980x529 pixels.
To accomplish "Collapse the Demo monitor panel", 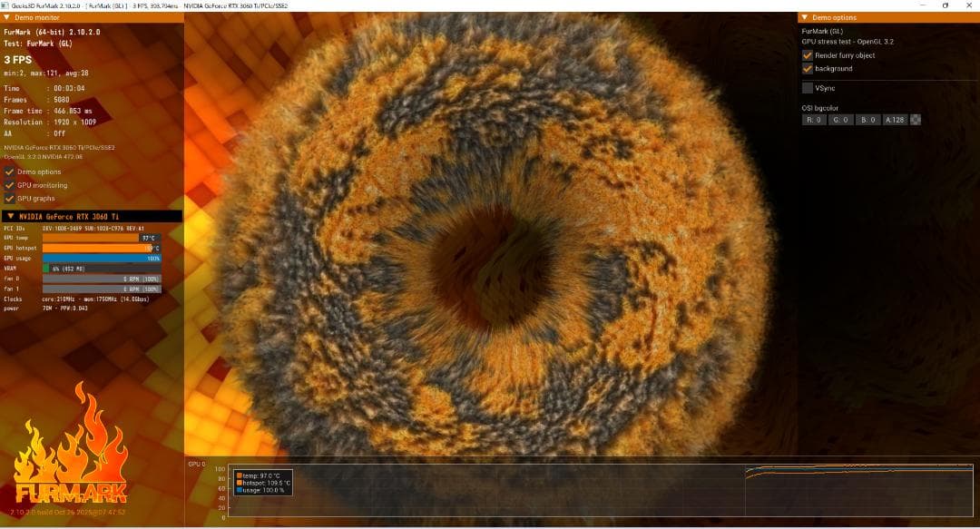I will [x=7, y=17].
